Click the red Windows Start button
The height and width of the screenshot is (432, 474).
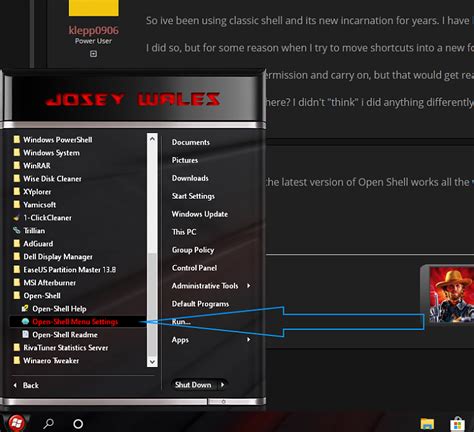click(x=16, y=423)
